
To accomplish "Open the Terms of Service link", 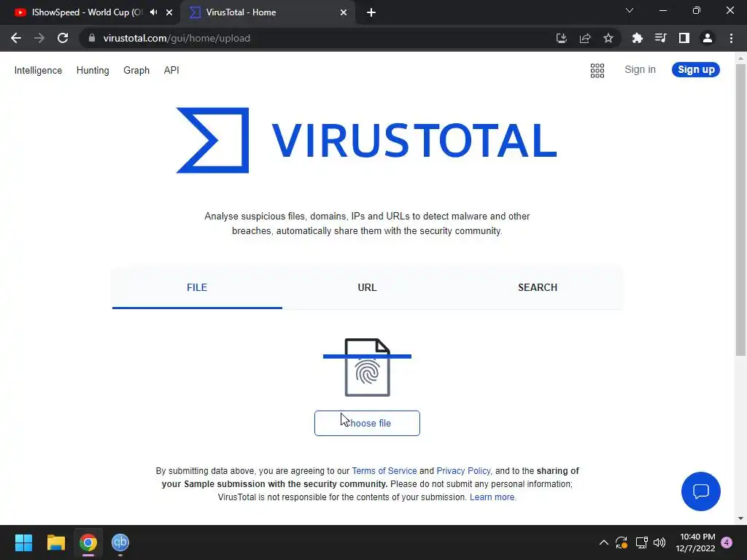I will click(x=384, y=471).
